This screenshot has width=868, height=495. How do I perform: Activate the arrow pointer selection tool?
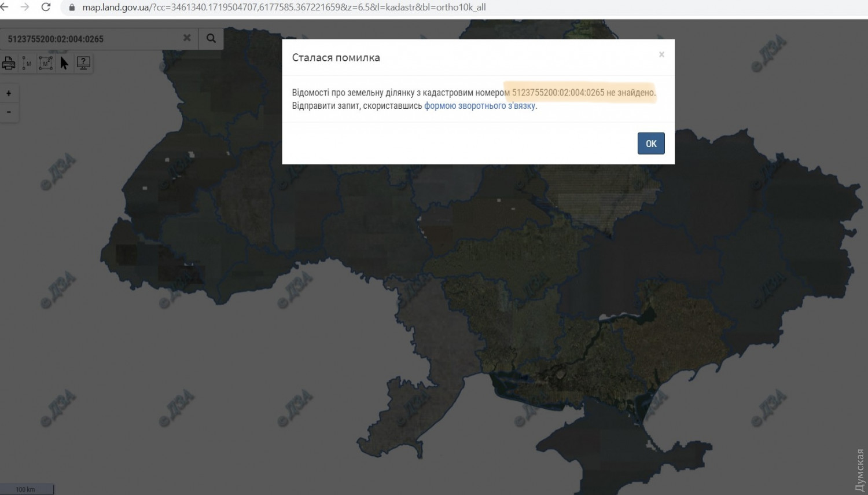pyautogui.click(x=64, y=63)
